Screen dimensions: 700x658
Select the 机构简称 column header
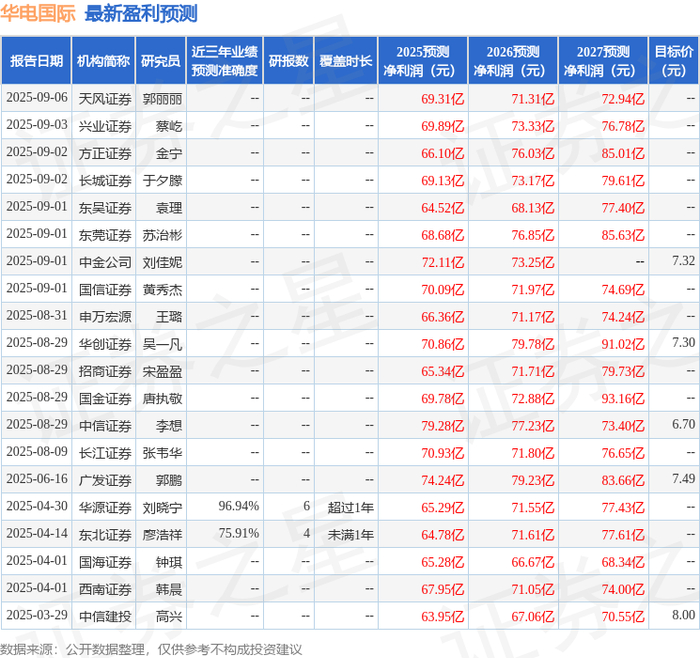coord(104,61)
